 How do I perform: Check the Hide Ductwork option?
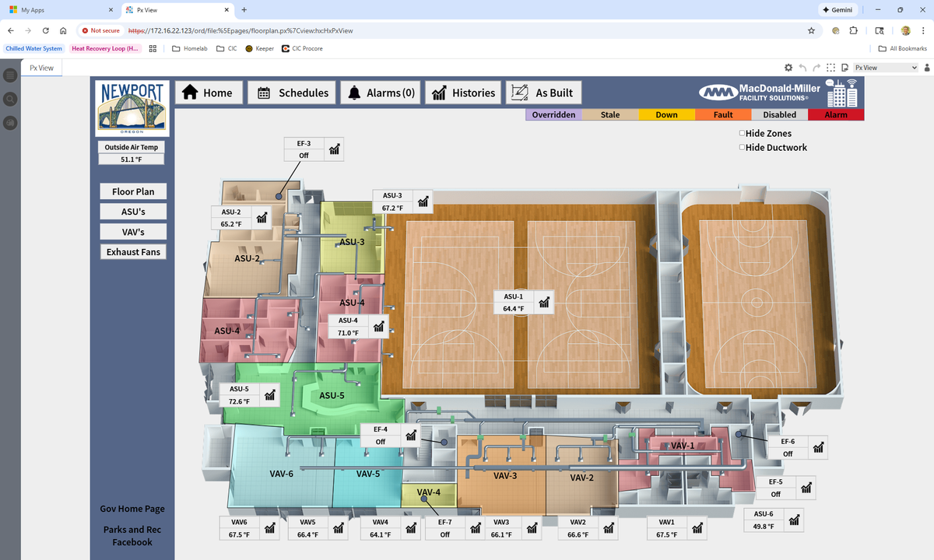(742, 148)
